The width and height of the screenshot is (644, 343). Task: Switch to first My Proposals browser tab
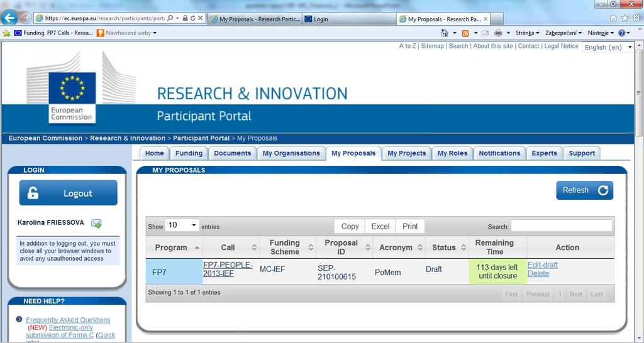[255, 19]
